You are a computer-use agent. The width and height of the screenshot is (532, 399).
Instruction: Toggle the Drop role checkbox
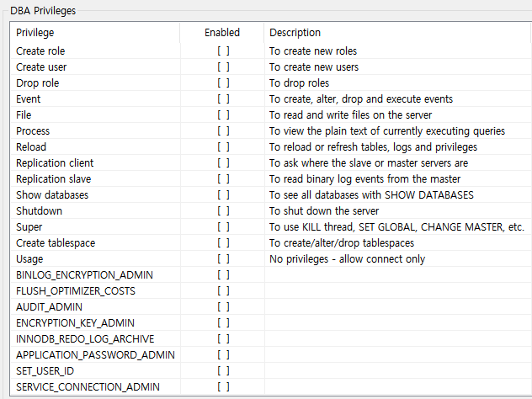223,82
